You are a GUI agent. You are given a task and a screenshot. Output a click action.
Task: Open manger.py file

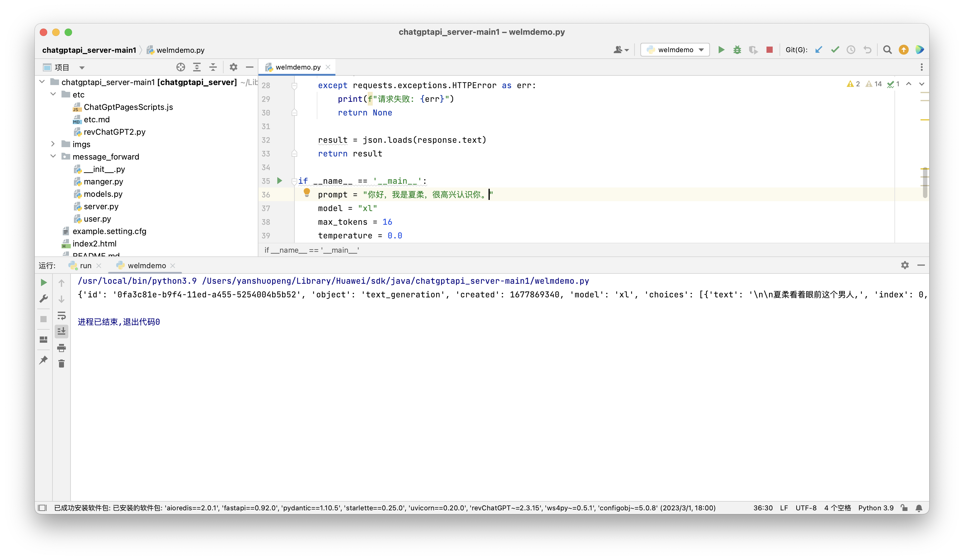(x=103, y=182)
